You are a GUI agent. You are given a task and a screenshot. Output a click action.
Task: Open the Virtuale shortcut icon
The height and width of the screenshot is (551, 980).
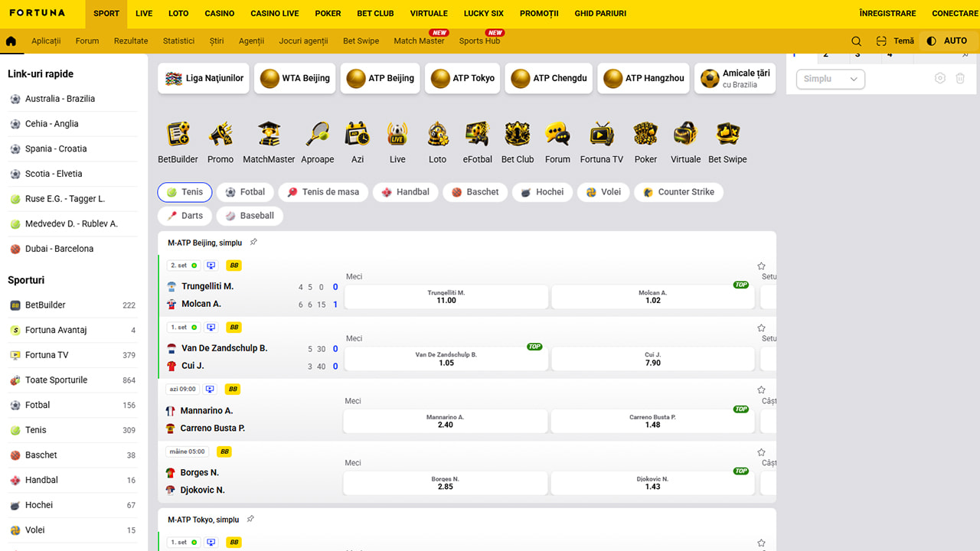[x=685, y=134]
